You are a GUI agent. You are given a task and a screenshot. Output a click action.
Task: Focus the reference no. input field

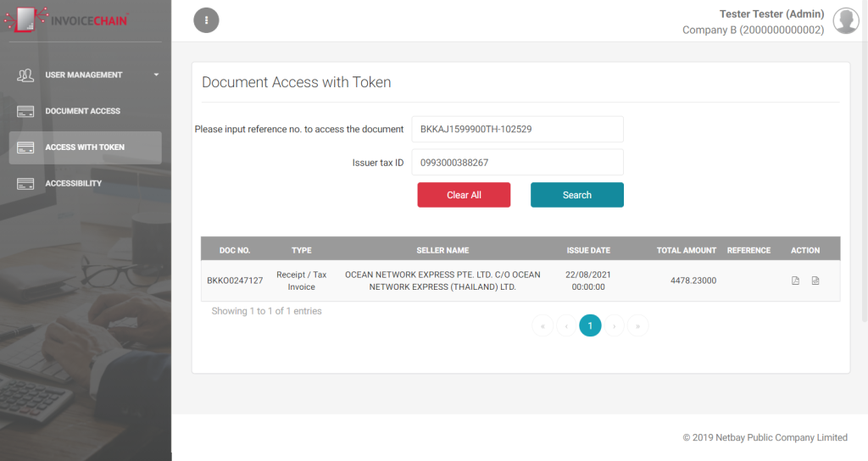tap(518, 129)
